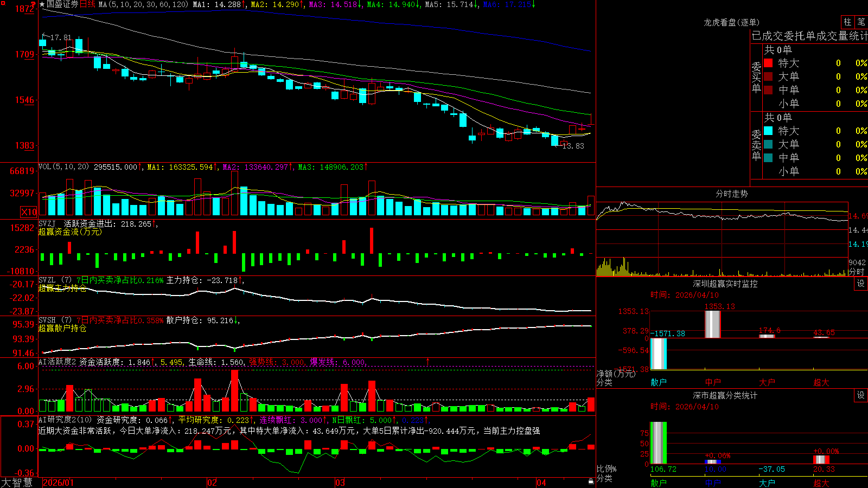Select 大户 in 深圳超赢实时监控 chart
The height and width of the screenshot is (488, 868).
(767, 382)
